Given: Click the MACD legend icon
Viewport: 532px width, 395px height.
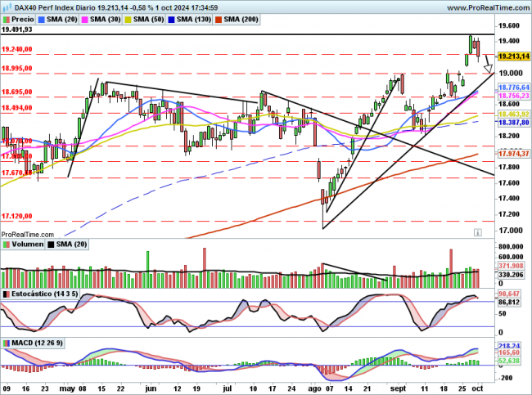Looking at the screenshot, I should click(x=7, y=341).
